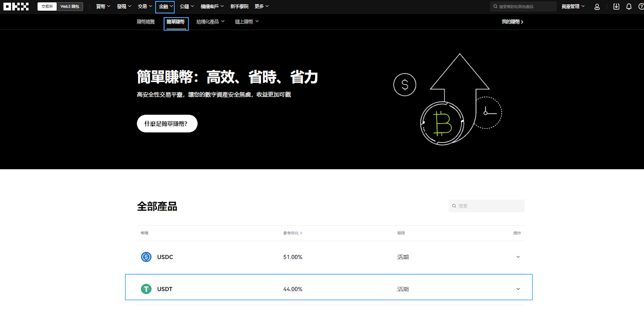Open the 機構客戶 dropdown menu

click(212, 6)
